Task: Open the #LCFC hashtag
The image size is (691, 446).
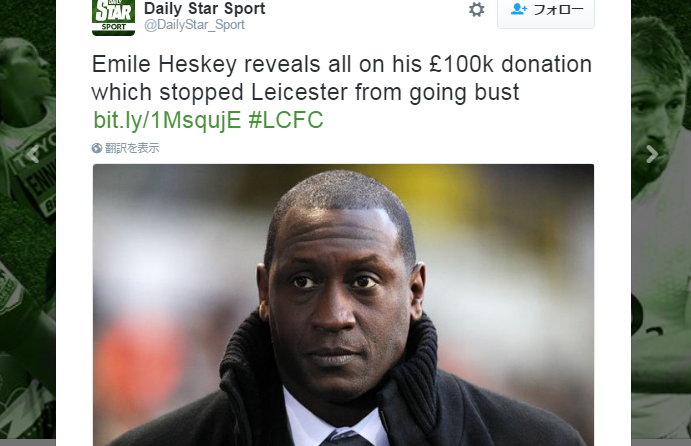Action: [286, 120]
